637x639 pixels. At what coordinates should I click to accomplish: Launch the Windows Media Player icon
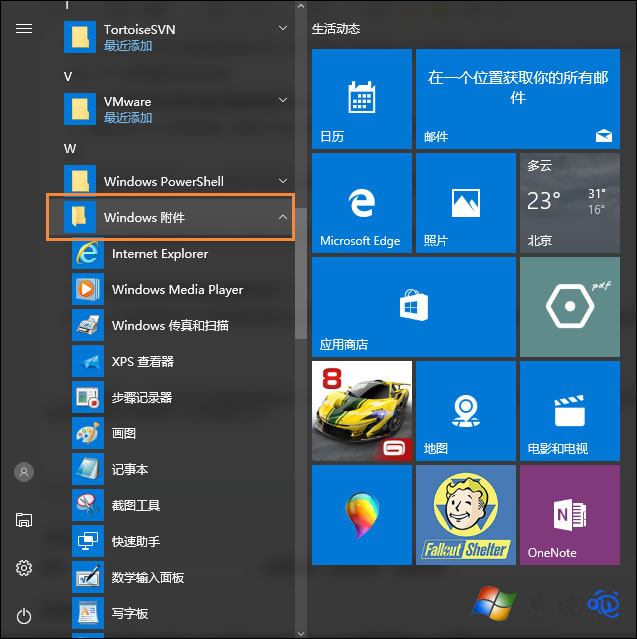point(88,289)
